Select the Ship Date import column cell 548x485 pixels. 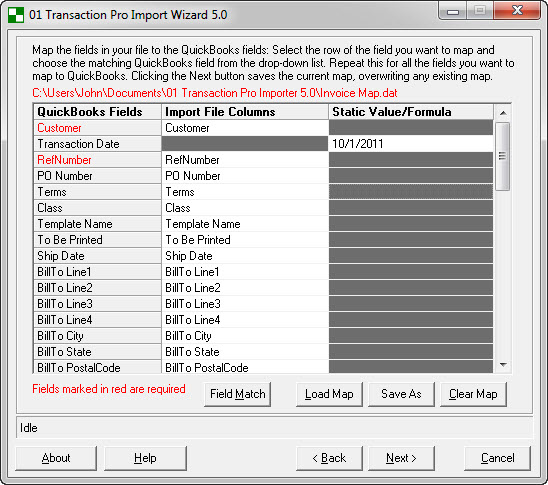245,256
